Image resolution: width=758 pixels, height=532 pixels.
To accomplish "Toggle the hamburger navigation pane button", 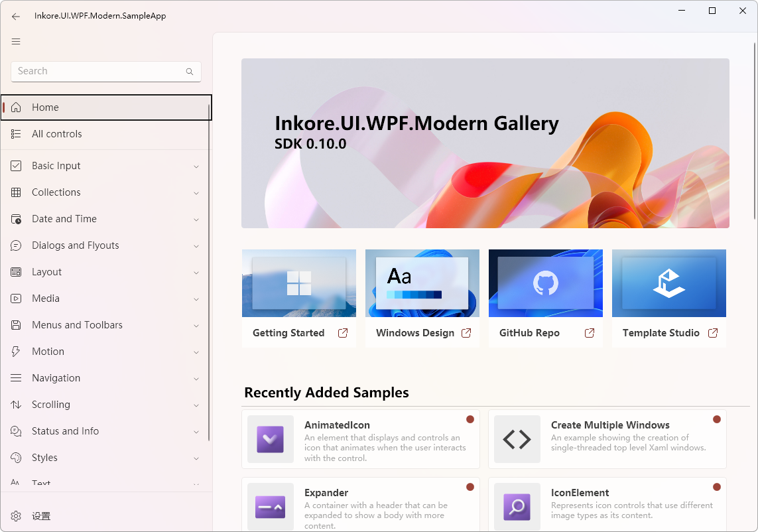I will (x=16, y=42).
